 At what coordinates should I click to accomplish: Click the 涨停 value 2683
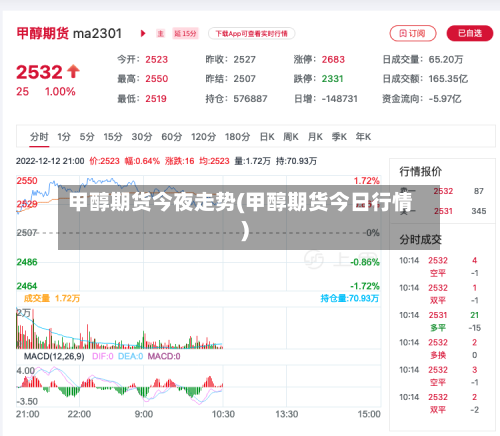pyautogui.click(x=333, y=59)
